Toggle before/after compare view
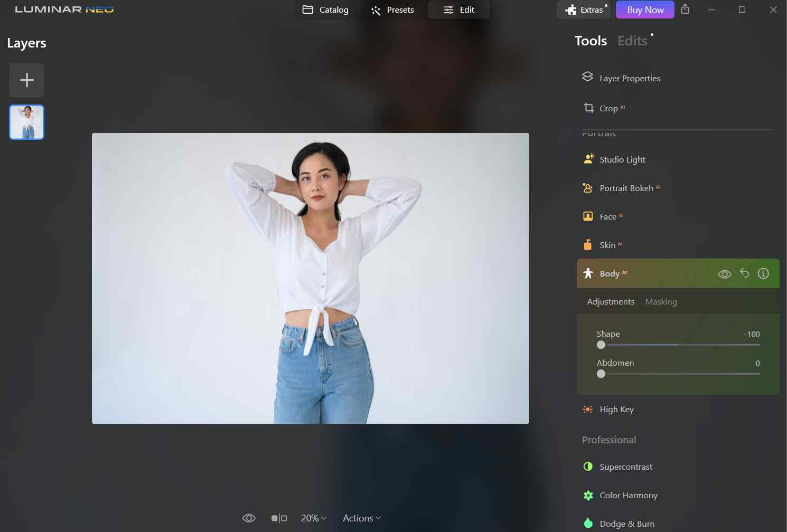 (279, 518)
